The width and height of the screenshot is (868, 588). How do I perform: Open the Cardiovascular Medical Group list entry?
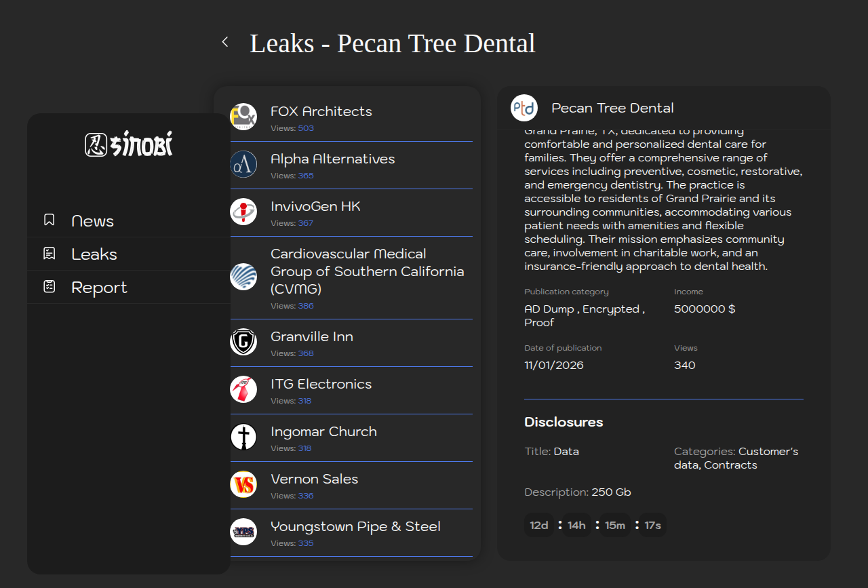point(367,271)
